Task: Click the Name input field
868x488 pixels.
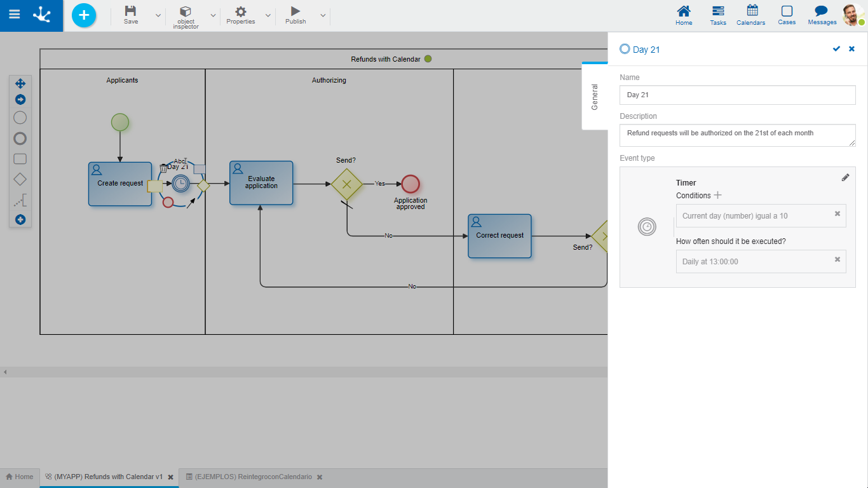Action: point(737,95)
